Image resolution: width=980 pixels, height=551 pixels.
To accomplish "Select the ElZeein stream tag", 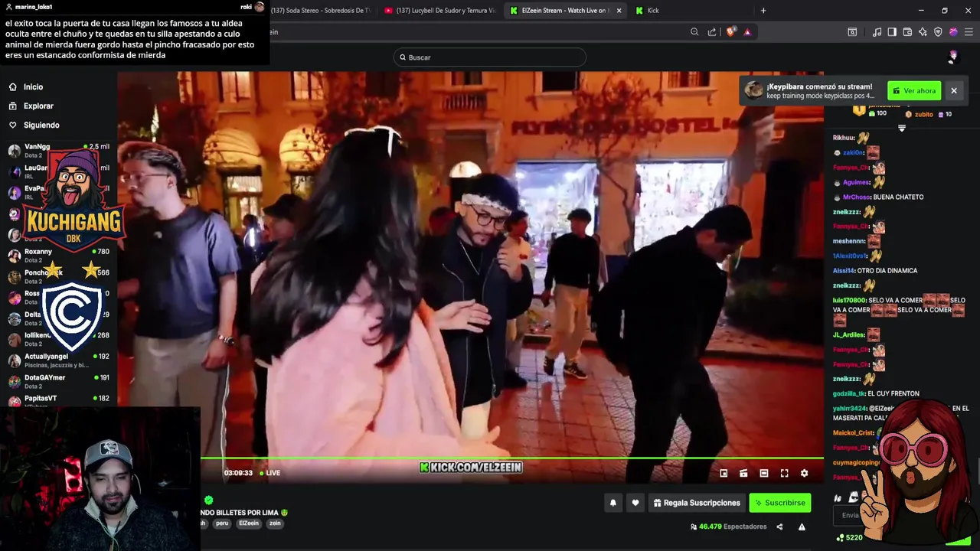I will [x=249, y=523].
